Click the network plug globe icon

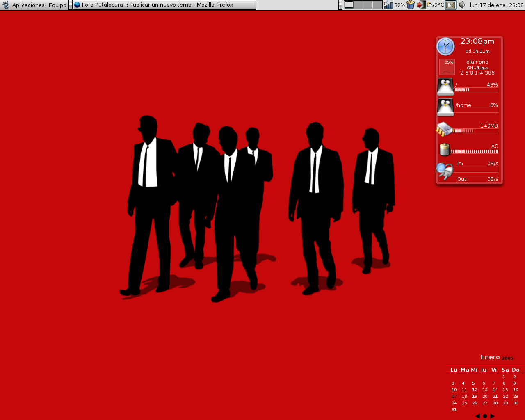[x=444, y=171]
